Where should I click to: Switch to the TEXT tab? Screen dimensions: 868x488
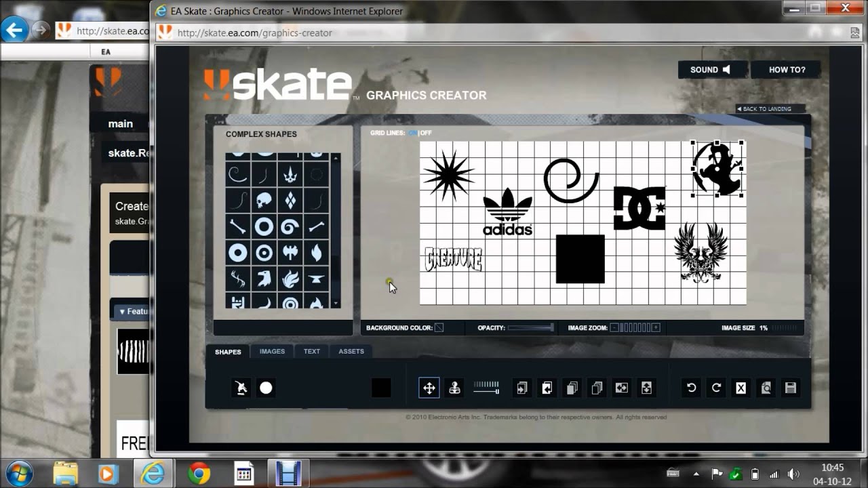[312, 351]
